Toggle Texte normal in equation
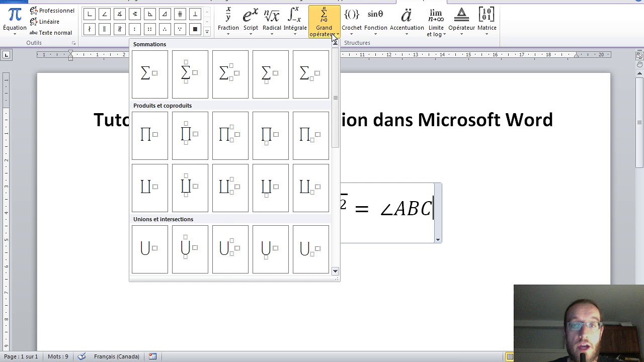644x362 pixels. click(50, 33)
